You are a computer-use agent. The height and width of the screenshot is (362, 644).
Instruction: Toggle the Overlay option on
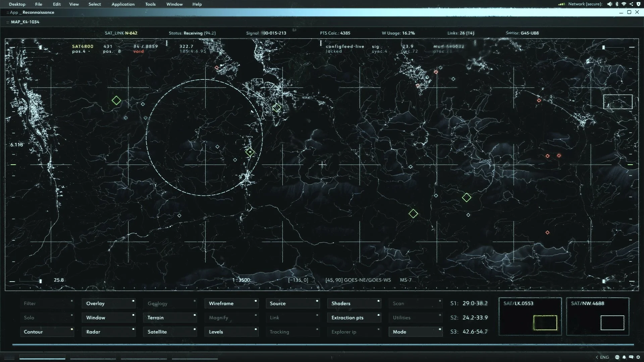[x=108, y=303]
